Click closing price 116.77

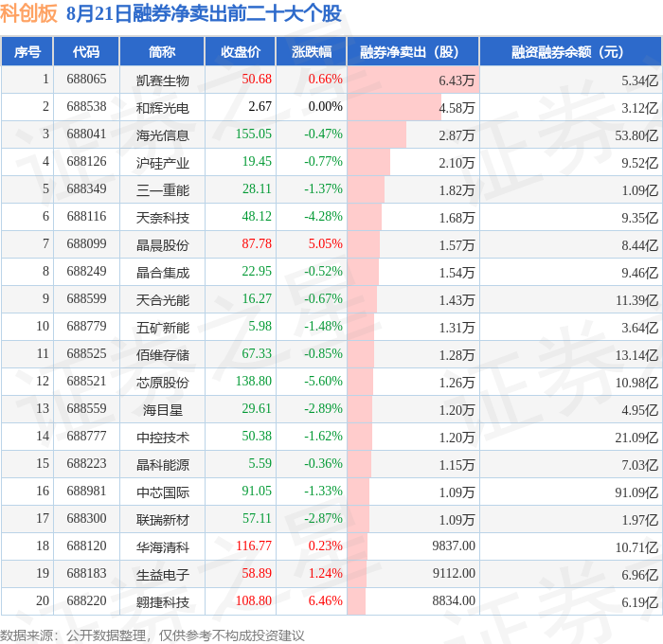coord(254,546)
